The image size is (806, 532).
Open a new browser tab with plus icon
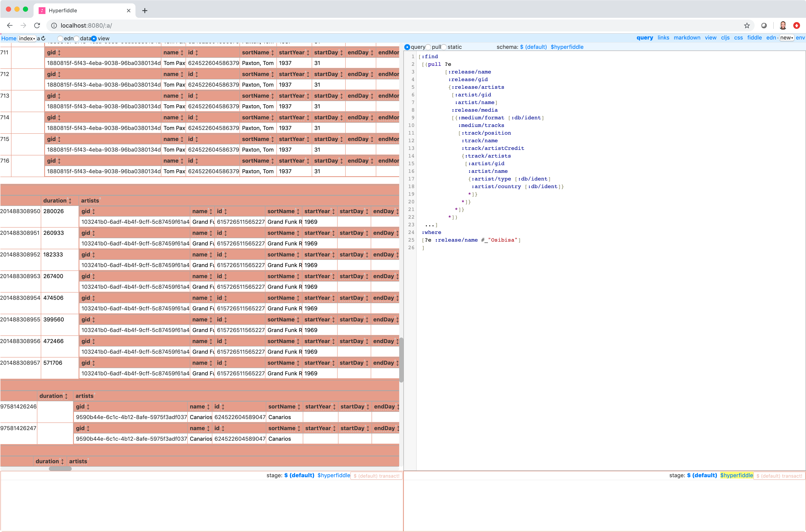[x=145, y=11]
